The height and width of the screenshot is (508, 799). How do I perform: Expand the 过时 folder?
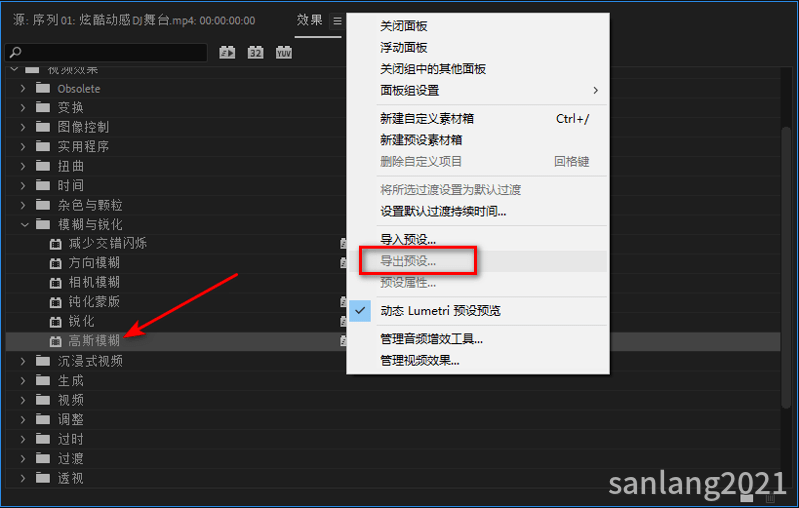(x=23, y=439)
